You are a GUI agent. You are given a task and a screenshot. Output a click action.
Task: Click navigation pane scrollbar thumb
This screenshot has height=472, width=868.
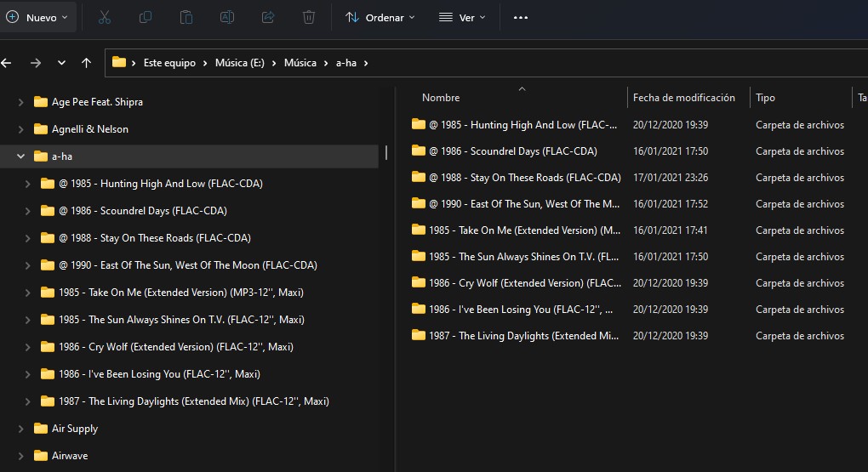tap(385, 153)
